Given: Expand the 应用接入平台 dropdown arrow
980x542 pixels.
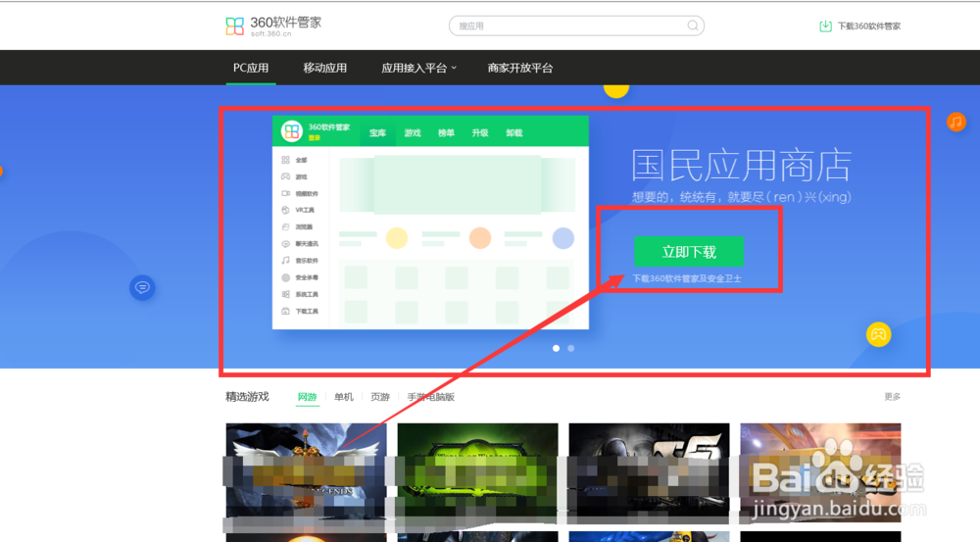Looking at the screenshot, I should pos(454,68).
